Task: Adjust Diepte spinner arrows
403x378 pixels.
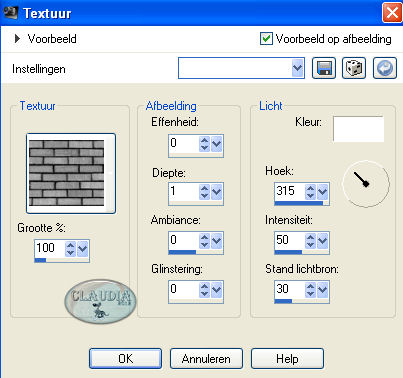Action: tap(204, 192)
